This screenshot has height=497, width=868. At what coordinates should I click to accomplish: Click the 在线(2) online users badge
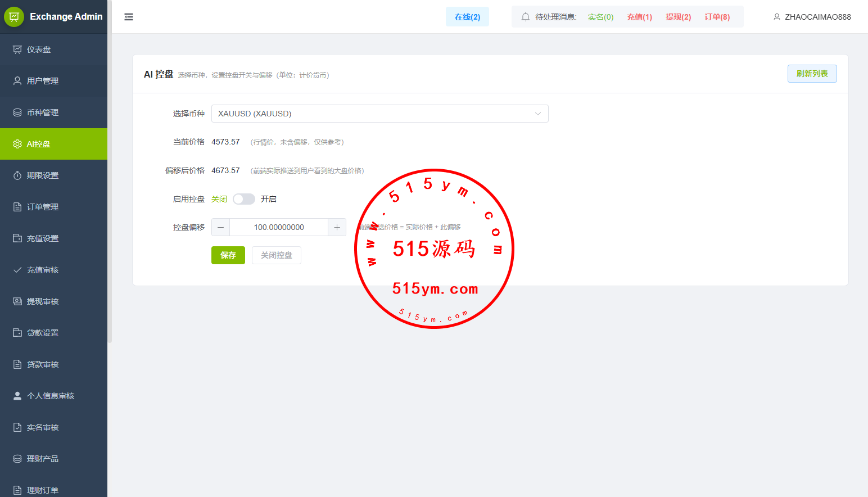pyautogui.click(x=467, y=17)
